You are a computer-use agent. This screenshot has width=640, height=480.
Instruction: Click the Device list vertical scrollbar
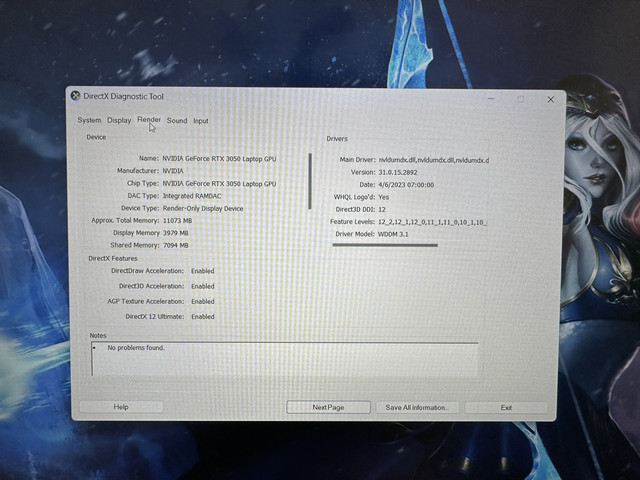pos(310,181)
